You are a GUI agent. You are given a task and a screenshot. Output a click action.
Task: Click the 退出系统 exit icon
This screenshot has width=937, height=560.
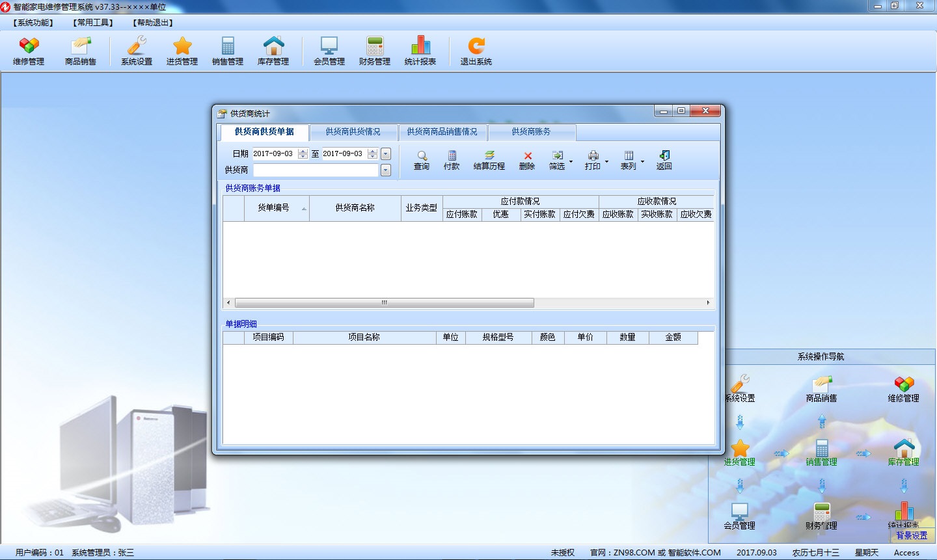(x=476, y=51)
